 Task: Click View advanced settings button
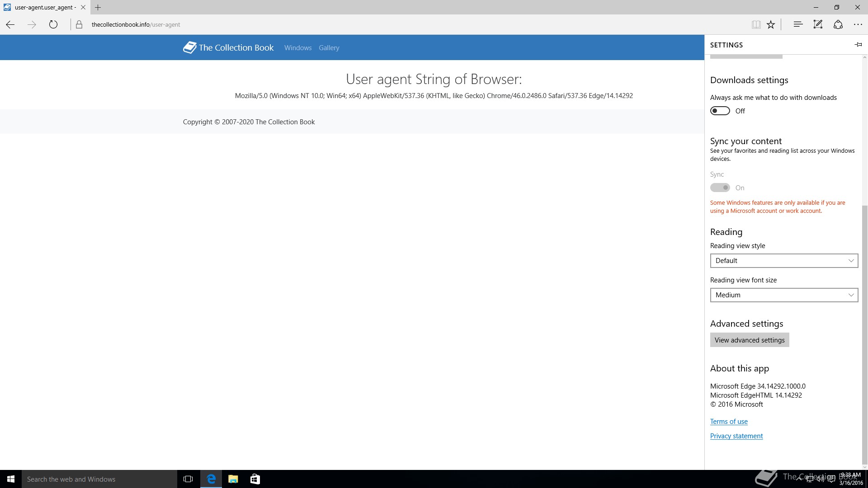(x=750, y=340)
